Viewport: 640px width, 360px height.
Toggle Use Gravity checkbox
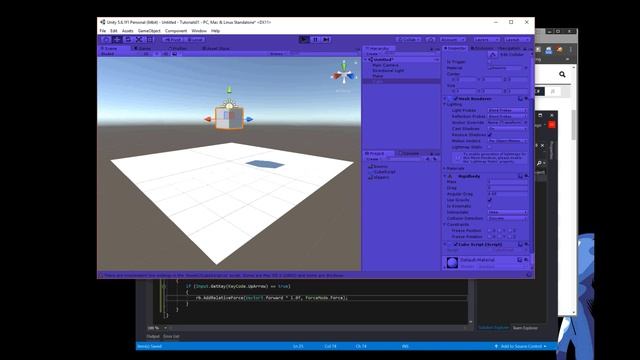[x=490, y=200]
